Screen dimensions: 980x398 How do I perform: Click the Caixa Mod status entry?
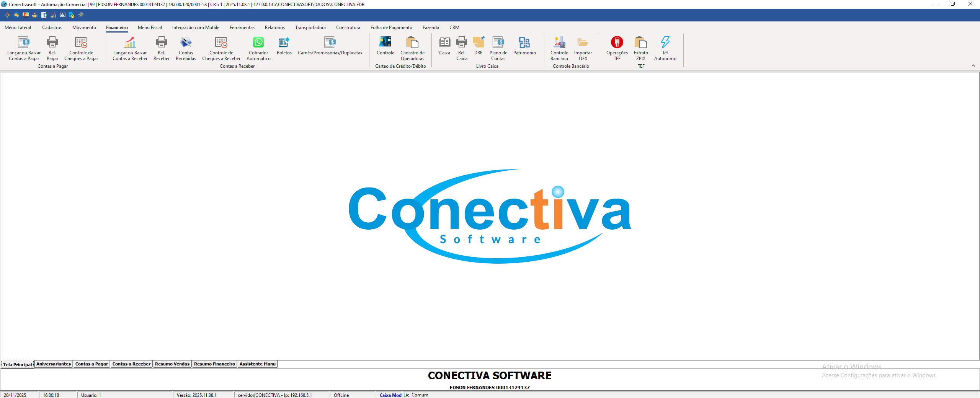point(390,395)
